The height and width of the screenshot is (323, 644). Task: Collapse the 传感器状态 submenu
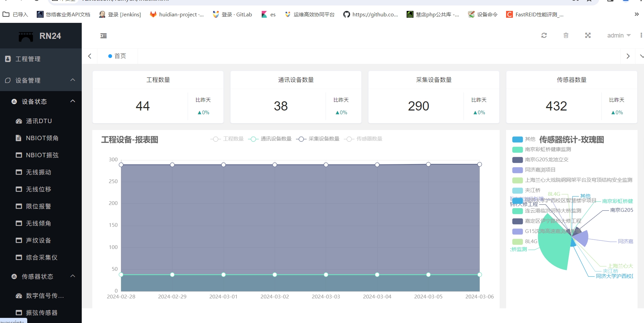(x=41, y=277)
